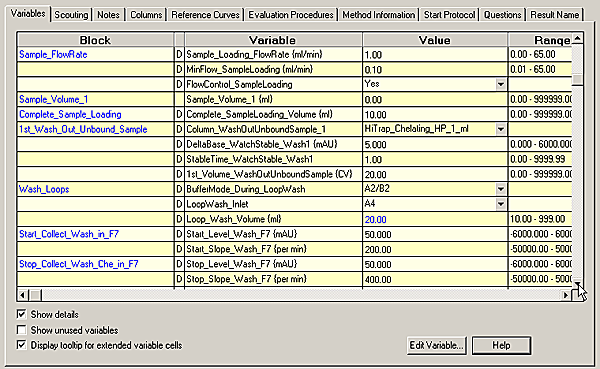Click the Loop_Wash_Volume (ml) variable cell

coord(273,219)
